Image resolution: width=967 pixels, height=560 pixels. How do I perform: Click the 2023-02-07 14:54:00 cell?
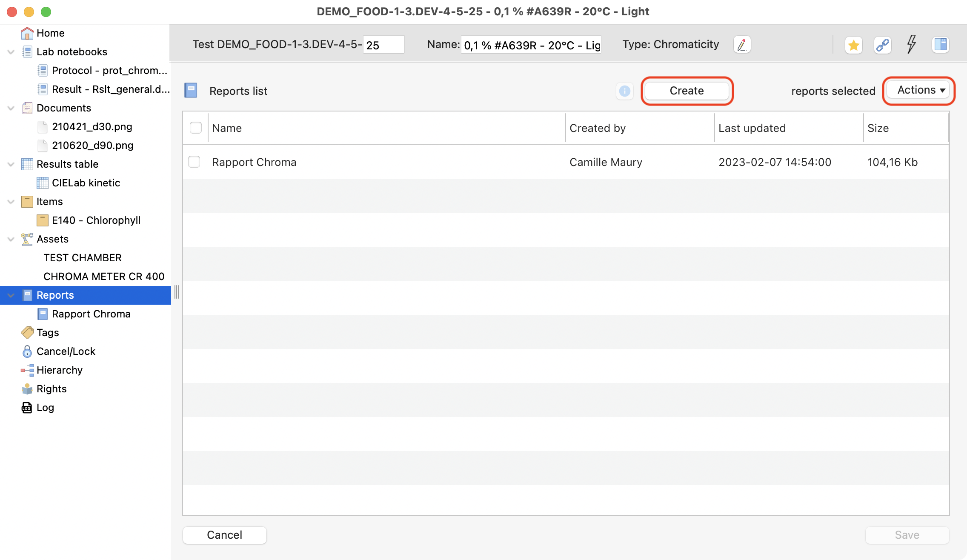click(x=775, y=162)
